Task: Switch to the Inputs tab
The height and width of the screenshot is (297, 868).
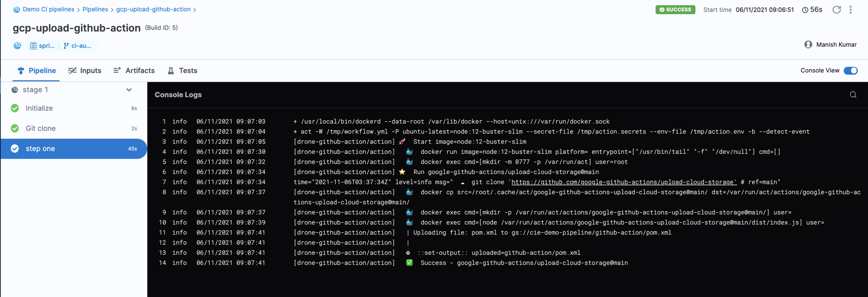Action: [85, 71]
